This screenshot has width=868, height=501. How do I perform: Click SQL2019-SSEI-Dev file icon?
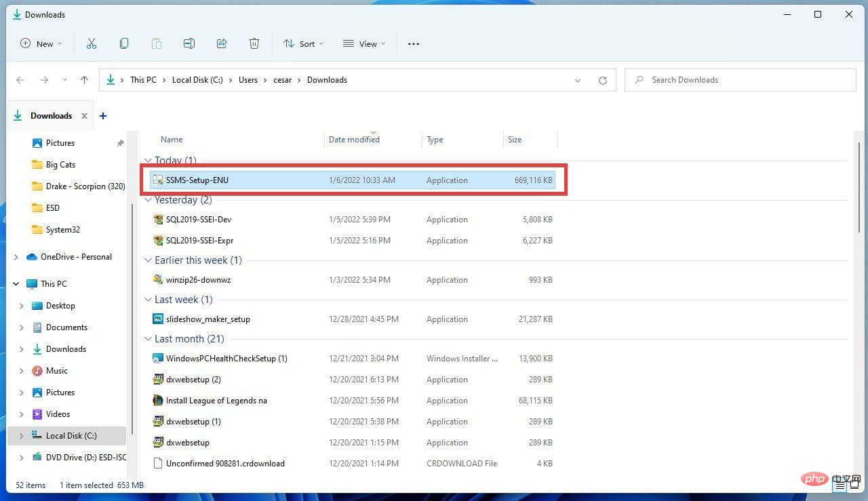tap(158, 220)
